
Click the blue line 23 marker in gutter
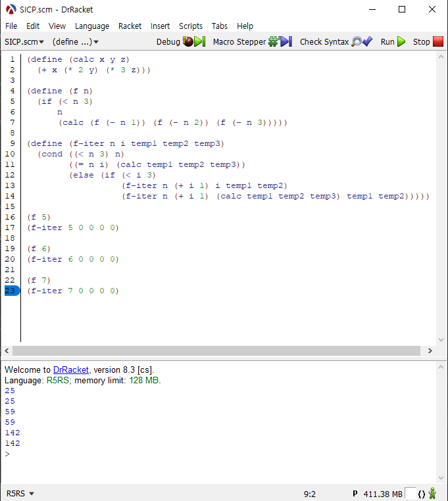click(x=12, y=291)
